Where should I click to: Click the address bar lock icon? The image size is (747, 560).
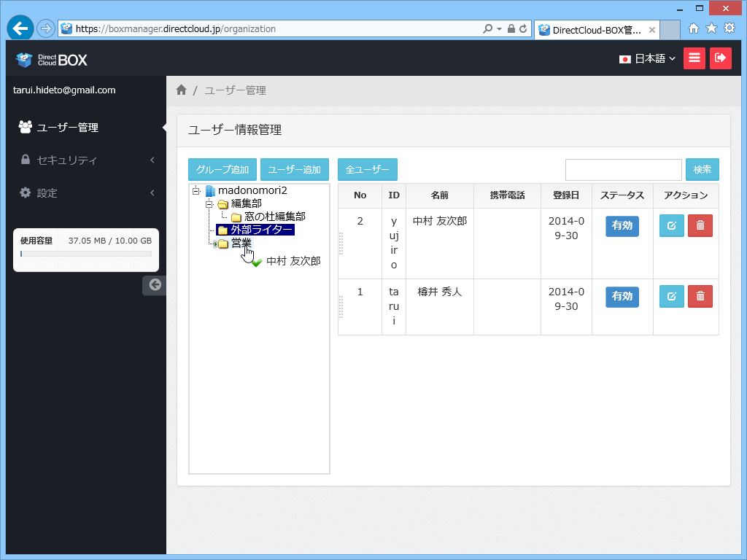pyautogui.click(x=511, y=28)
